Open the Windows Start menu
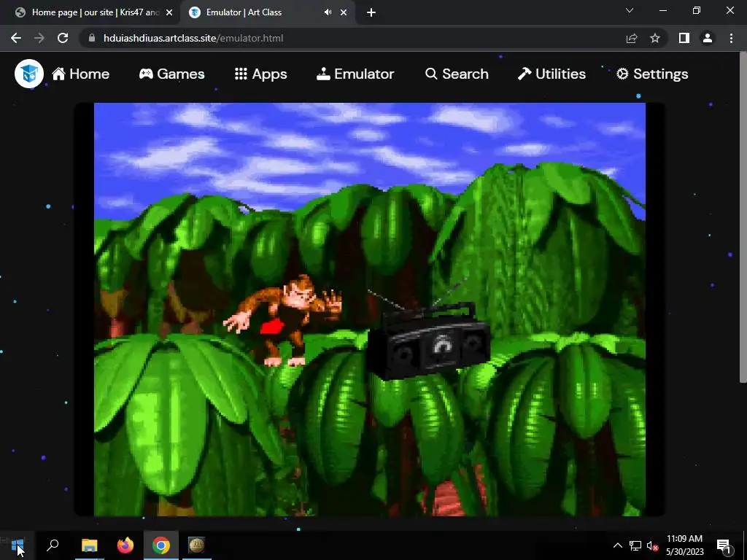 coord(18,545)
